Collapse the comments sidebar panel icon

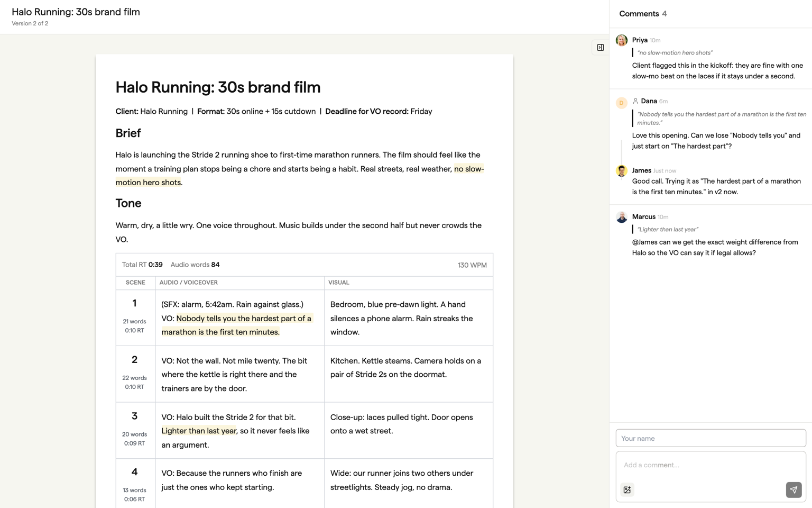click(600, 48)
